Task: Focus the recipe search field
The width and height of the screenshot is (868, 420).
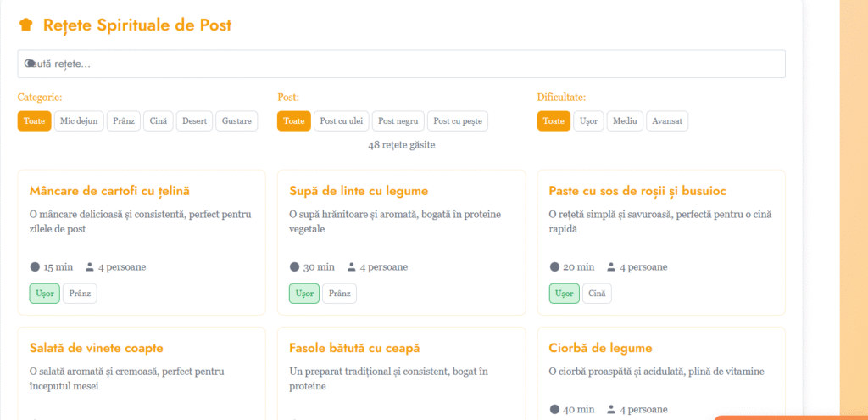Action: (x=401, y=64)
